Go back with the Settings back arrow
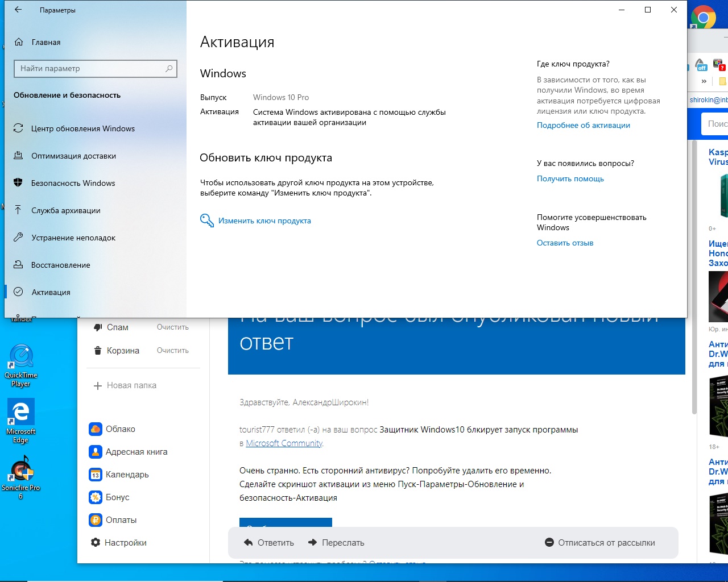This screenshot has height=582, width=728. pos(18,10)
